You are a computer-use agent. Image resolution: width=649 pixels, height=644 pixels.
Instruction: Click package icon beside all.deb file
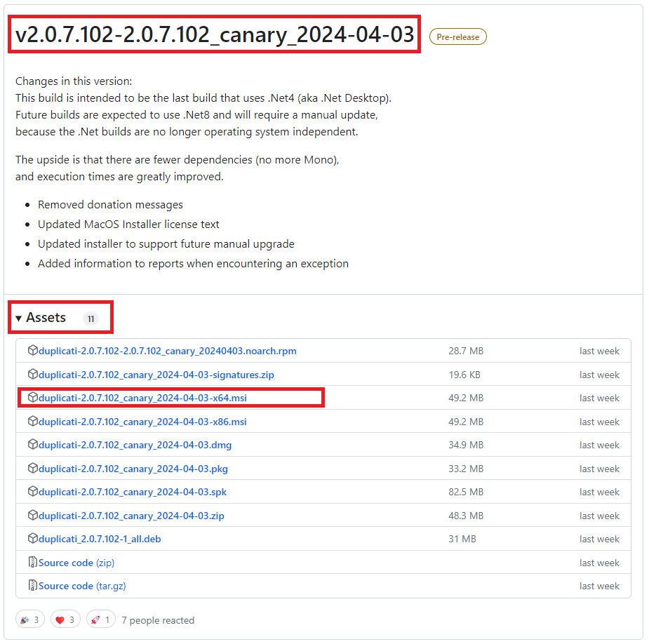33,539
